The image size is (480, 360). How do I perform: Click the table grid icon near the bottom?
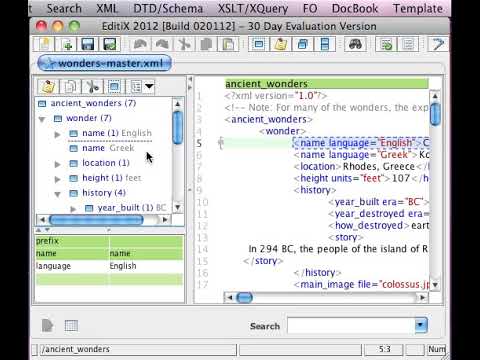click(71, 325)
